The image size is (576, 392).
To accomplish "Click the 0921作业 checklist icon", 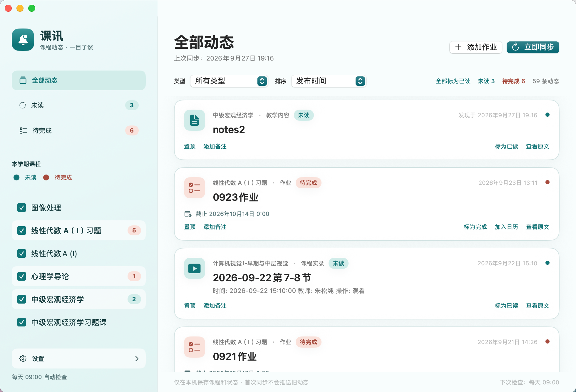I will pyautogui.click(x=195, y=347).
